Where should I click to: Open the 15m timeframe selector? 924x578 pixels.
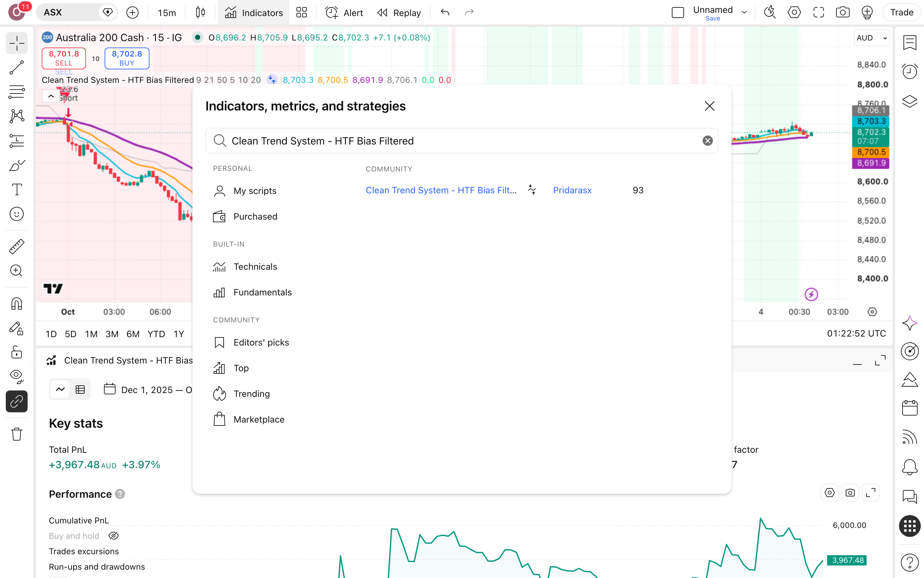[x=167, y=13]
